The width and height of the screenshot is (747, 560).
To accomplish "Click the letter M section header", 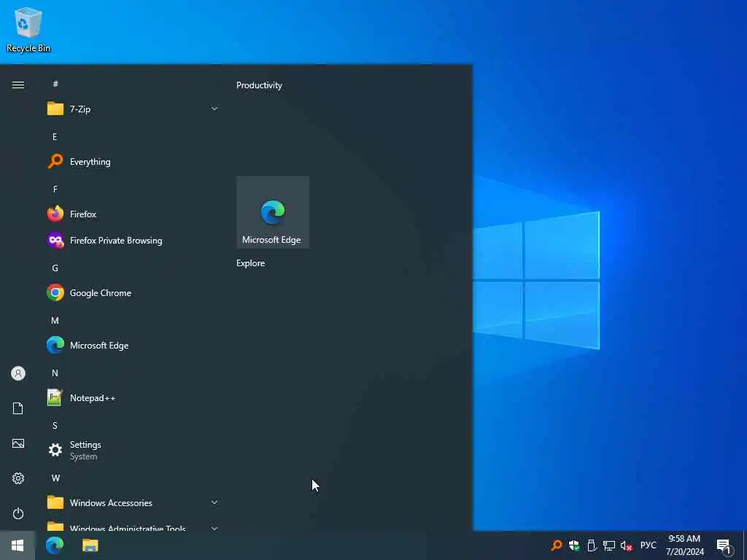I will (55, 321).
